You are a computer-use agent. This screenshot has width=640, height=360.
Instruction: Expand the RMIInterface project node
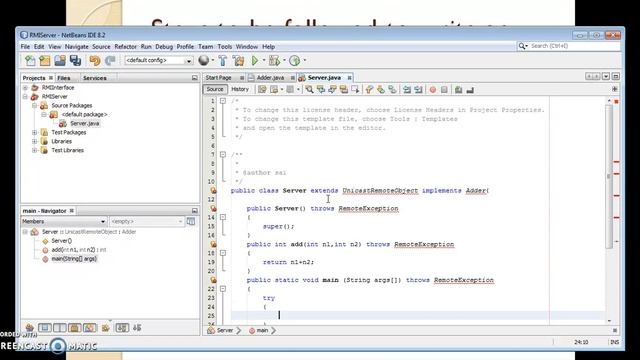25,88
